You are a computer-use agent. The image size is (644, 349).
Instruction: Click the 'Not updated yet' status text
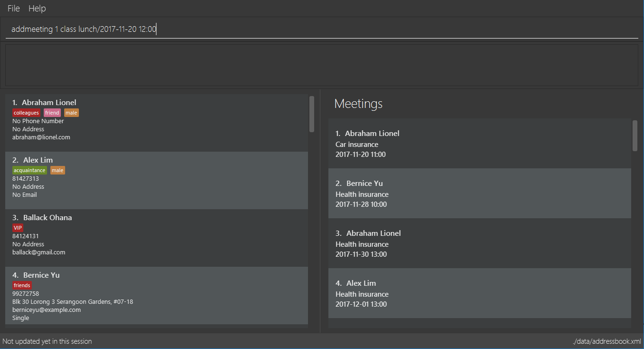click(x=47, y=341)
